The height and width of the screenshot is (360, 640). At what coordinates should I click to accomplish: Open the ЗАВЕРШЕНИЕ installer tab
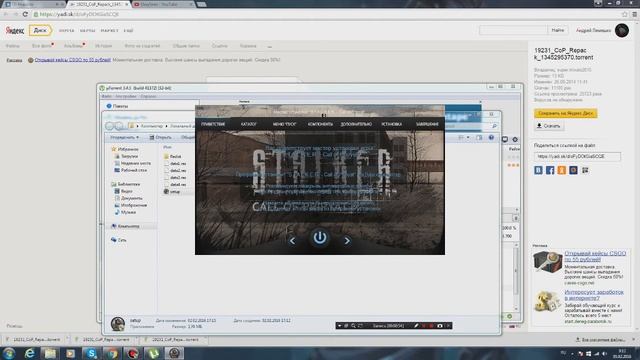[427, 124]
